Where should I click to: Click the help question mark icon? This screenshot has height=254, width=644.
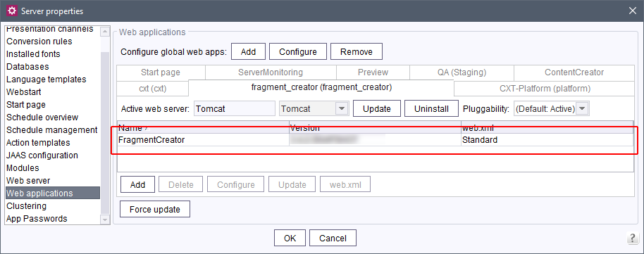[632, 238]
